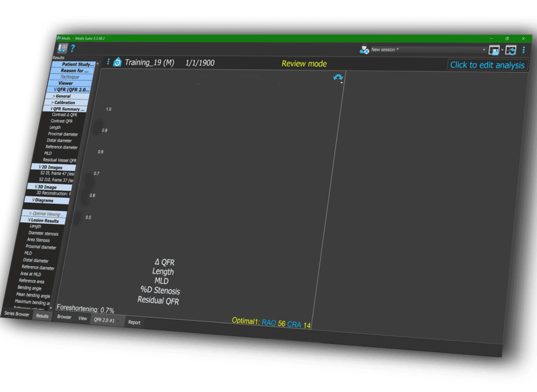Click the user session icon
The height and width of the screenshot is (392, 537).
pos(364,49)
